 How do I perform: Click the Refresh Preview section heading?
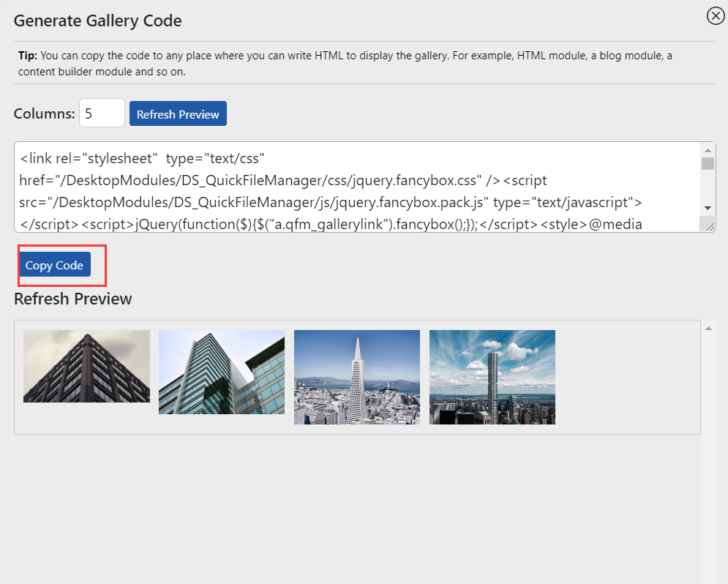click(x=73, y=299)
